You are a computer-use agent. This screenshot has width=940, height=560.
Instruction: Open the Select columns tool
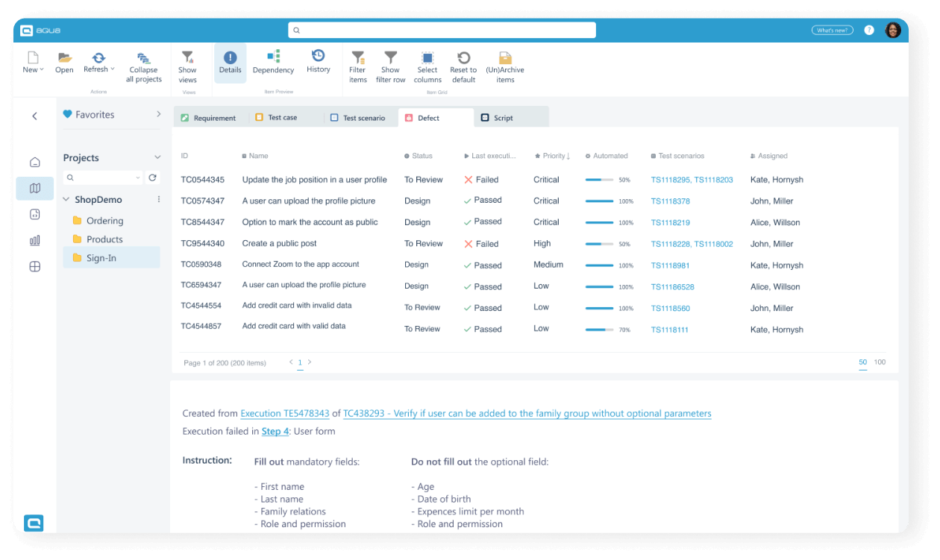[x=427, y=63]
